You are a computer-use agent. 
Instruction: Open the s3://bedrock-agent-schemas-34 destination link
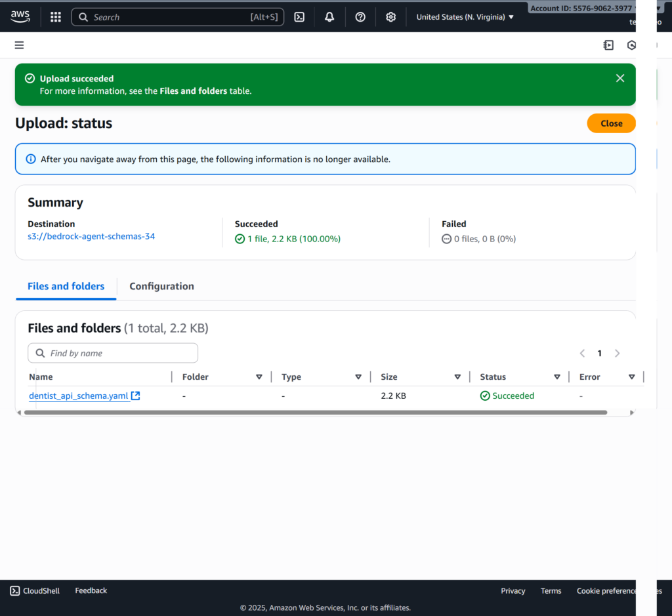coord(91,236)
